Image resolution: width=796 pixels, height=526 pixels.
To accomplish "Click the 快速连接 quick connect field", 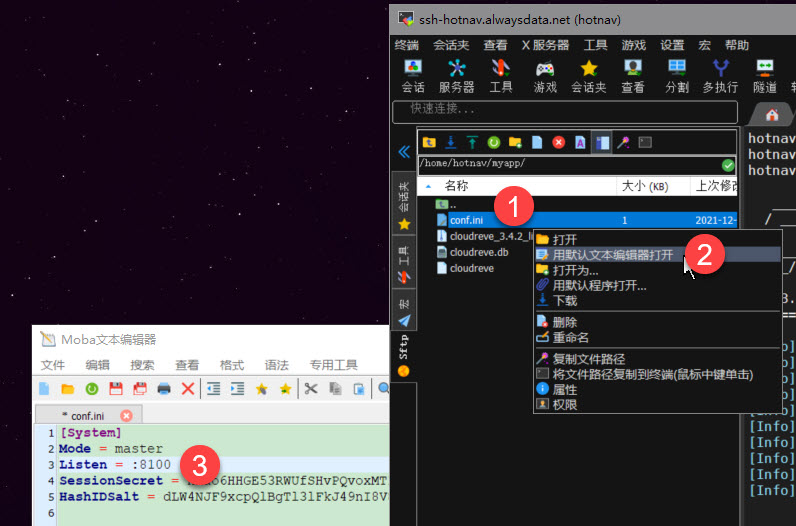I will pos(565,110).
